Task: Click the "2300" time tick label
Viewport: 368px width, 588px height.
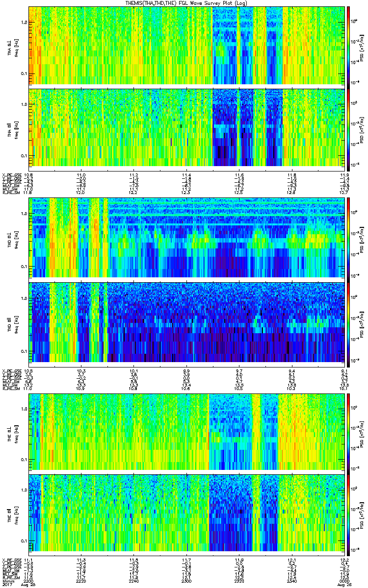Action: coord(186,582)
